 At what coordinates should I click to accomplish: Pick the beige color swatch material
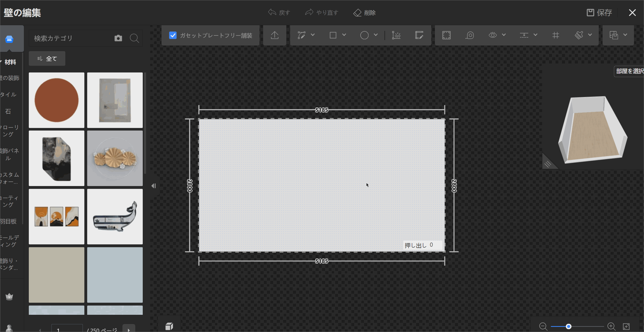pos(57,275)
